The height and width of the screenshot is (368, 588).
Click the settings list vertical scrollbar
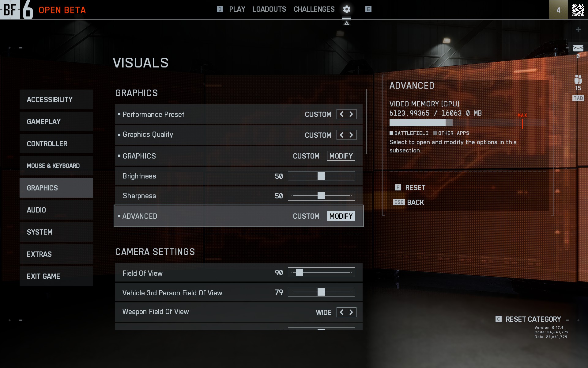tap(366, 121)
